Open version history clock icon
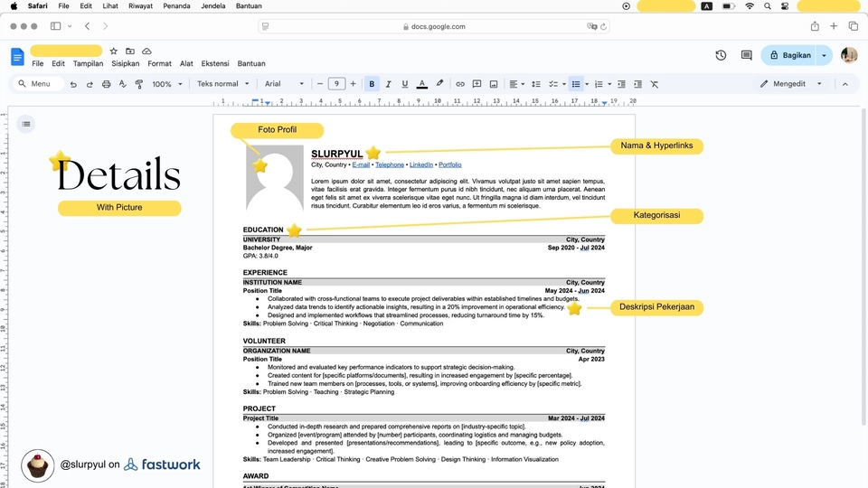Image resolution: width=868 pixels, height=488 pixels. tap(721, 55)
